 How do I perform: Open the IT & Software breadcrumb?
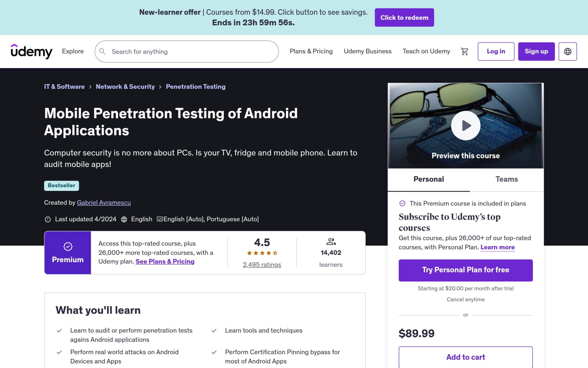coord(64,87)
